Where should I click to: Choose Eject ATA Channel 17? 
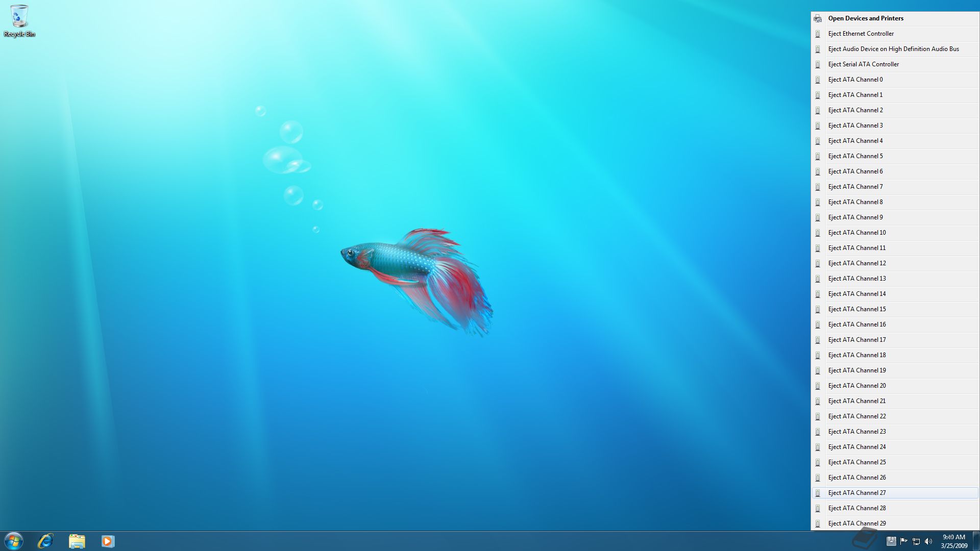(895, 340)
